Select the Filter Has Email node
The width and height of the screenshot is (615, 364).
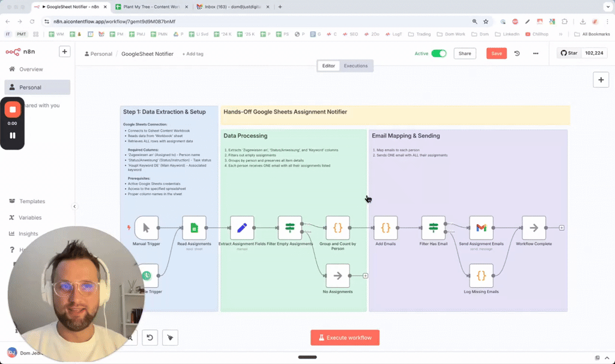point(434,228)
